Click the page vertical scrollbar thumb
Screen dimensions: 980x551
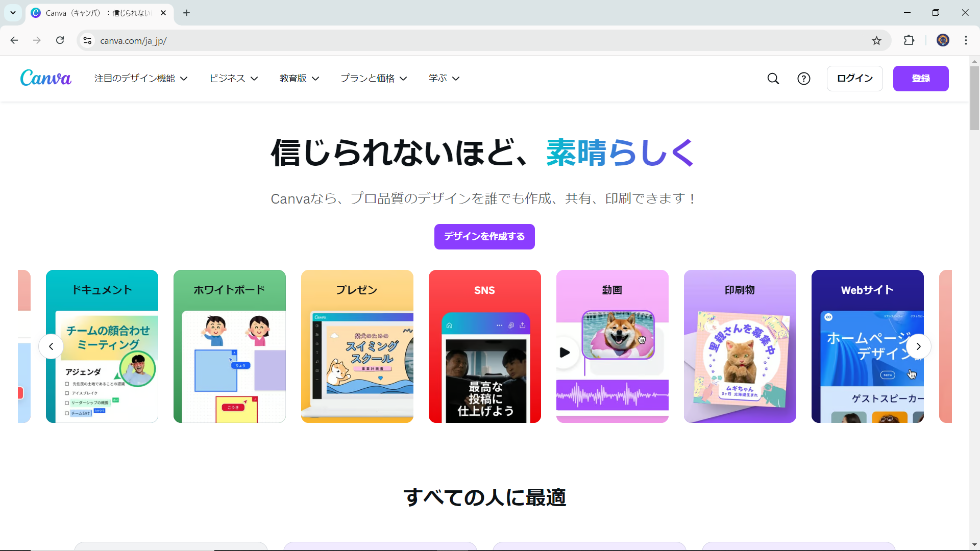[x=974, y=98]
